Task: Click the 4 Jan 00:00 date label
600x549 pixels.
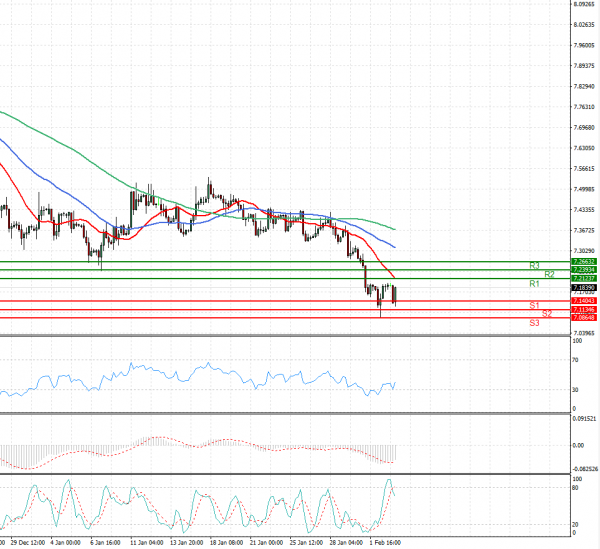Action: [65, 542]
